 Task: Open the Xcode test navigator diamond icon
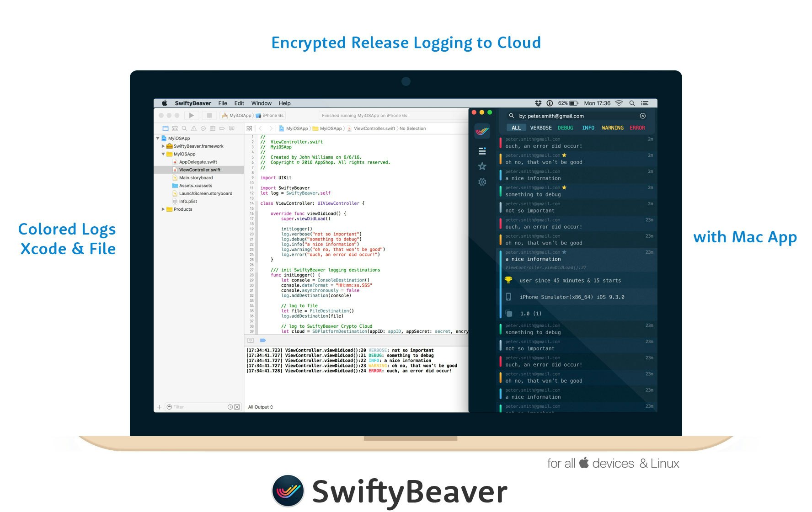click(203, 128)
